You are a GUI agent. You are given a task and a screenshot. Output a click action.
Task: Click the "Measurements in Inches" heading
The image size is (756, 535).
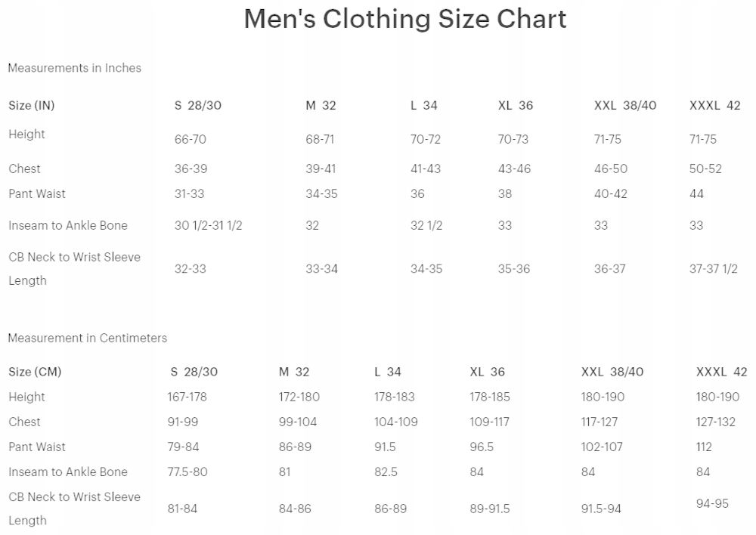(74, 68)
